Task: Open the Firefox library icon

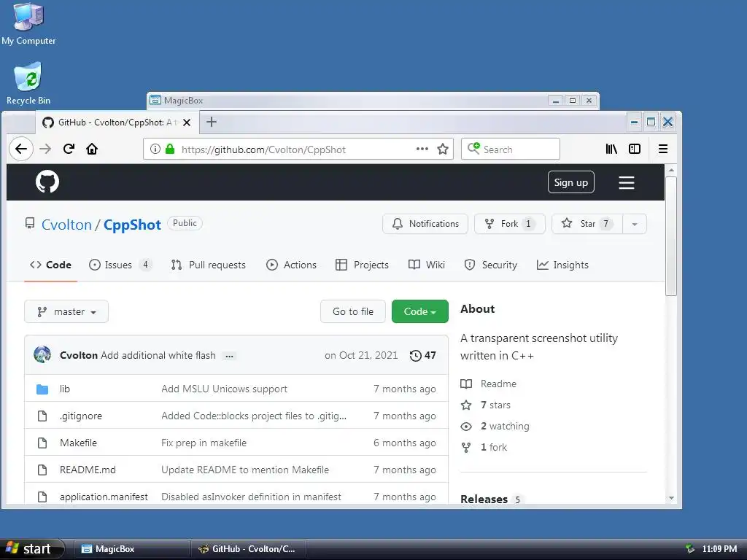Action: click(x=611, y=149)
